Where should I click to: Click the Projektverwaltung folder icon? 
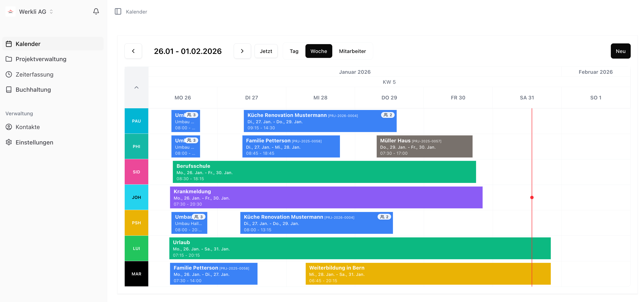tap(9, 59)
